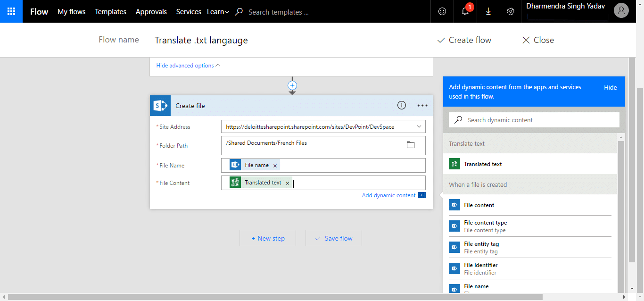
Task: Open the notifications bell
Action: coord(465,12)
